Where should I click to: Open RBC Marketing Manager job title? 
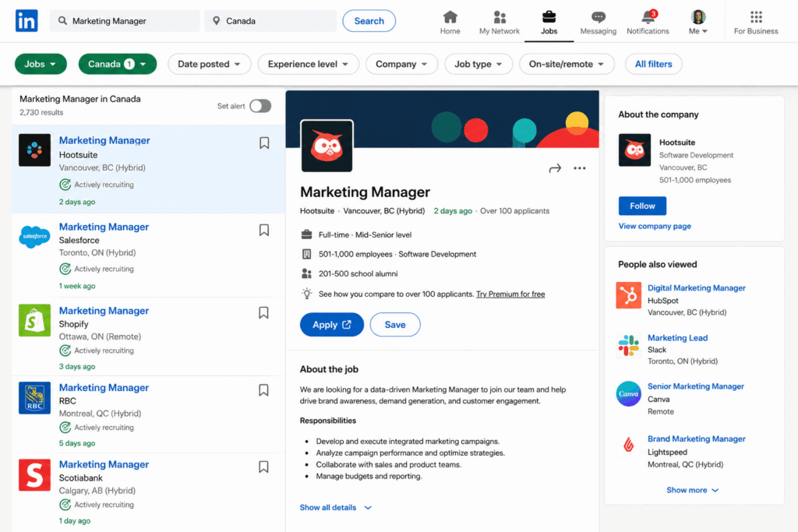104,388
